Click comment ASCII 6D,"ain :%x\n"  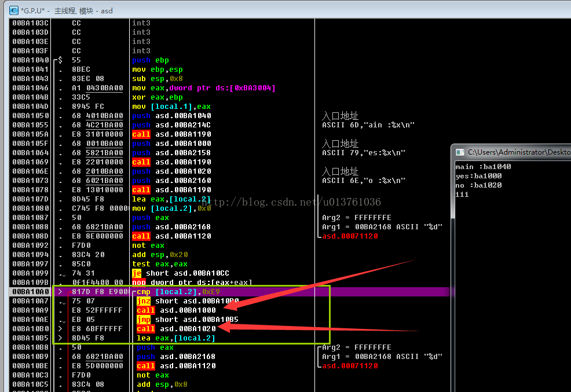368,125
